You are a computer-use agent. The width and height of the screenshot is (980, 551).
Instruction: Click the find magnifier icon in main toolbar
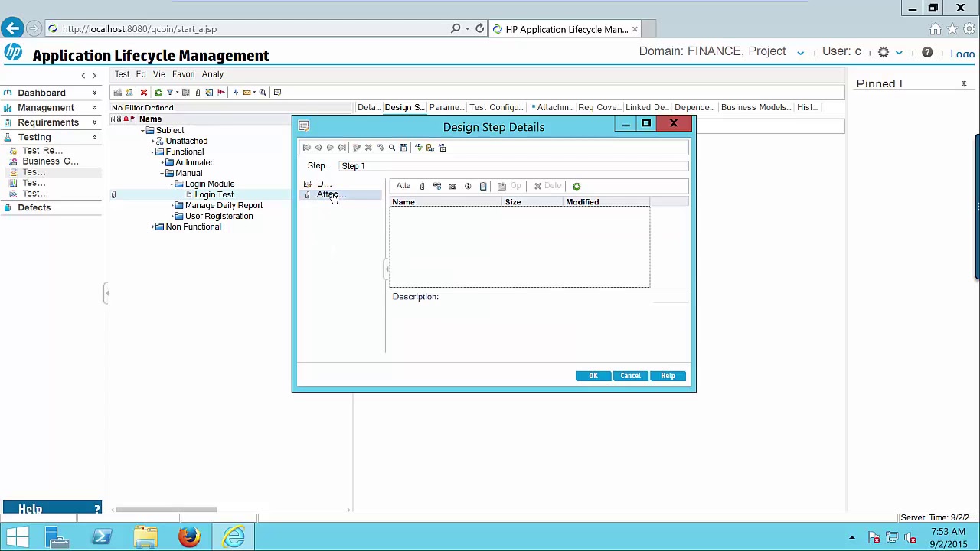pyautogui.click(x=263, y=93)
